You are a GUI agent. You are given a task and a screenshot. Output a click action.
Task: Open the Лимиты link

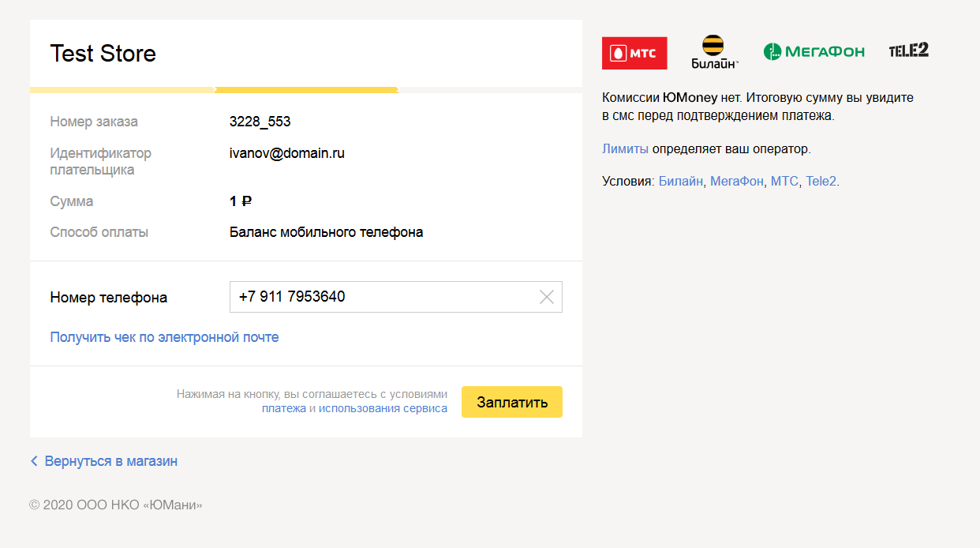625,148
